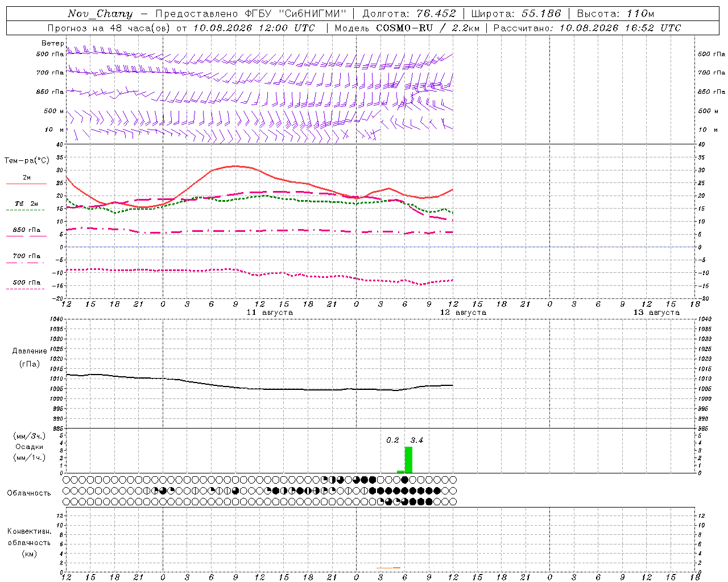Viewport: 728px width, 582px height.
Task: Click the Облачность cloud cover label
Action: click(29, 493)
